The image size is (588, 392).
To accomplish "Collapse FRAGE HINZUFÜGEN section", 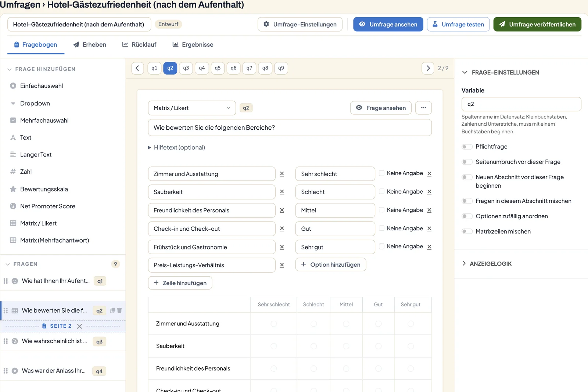I will click(x=42, y=69).
